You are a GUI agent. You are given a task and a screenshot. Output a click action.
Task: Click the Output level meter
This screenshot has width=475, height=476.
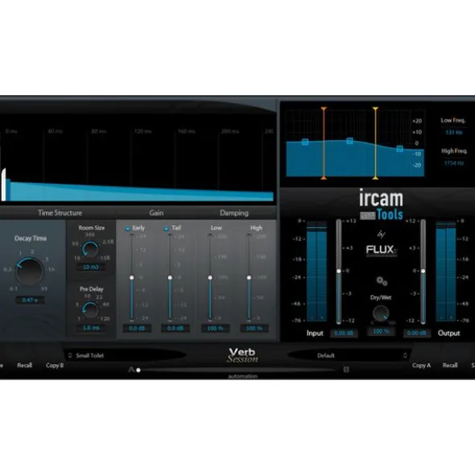(x=446, y=271)
